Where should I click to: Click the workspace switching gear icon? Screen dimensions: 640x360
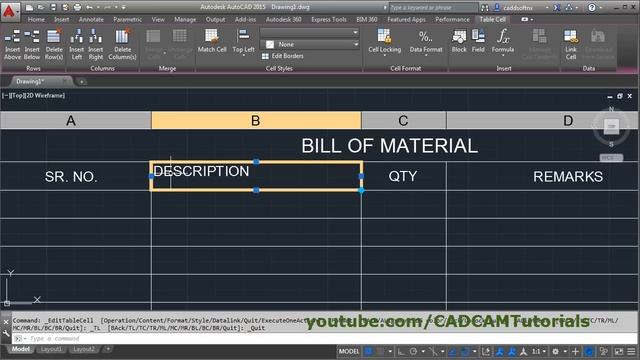click(x=556, y=351)
